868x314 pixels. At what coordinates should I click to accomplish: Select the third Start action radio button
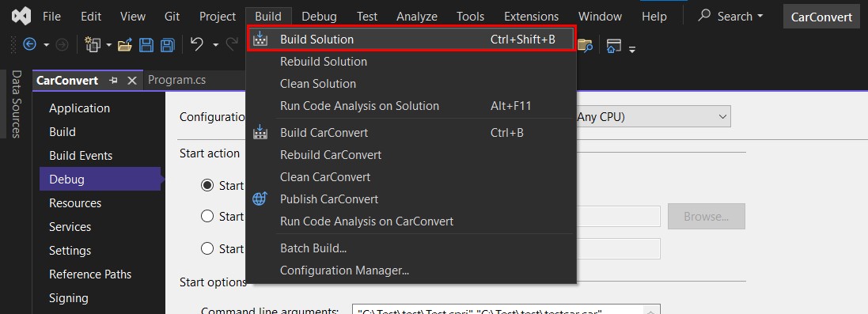click(207, 248)
